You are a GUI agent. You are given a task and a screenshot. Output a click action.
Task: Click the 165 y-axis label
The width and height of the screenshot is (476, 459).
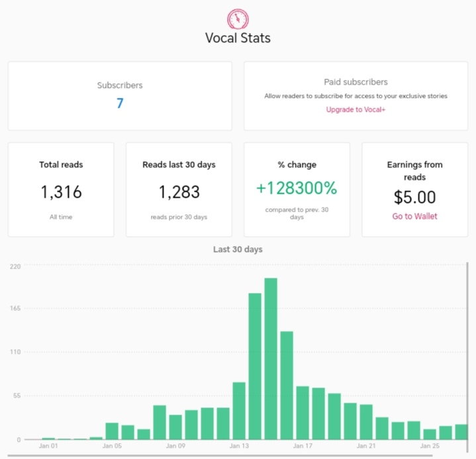pyautogui.click(x=15, y=308)
